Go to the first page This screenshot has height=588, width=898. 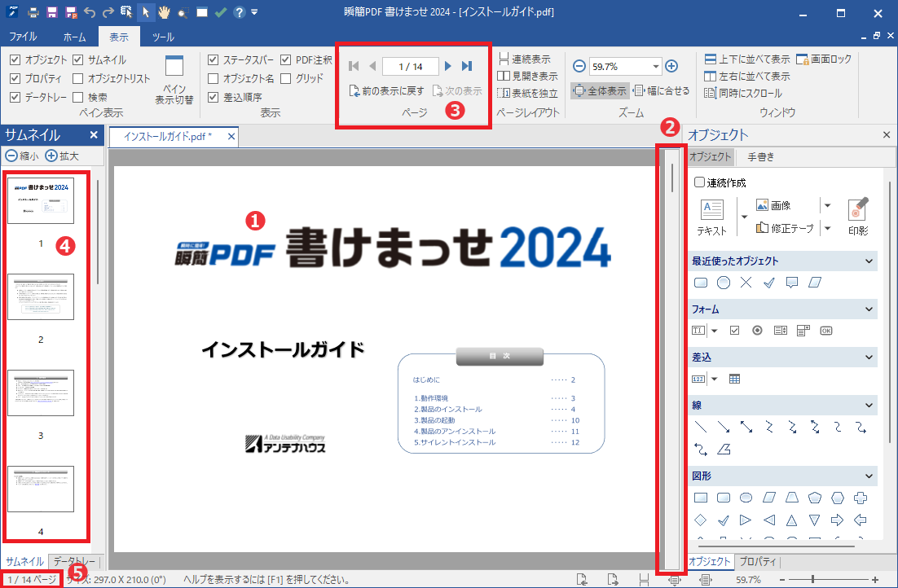(x=354, y=67)
